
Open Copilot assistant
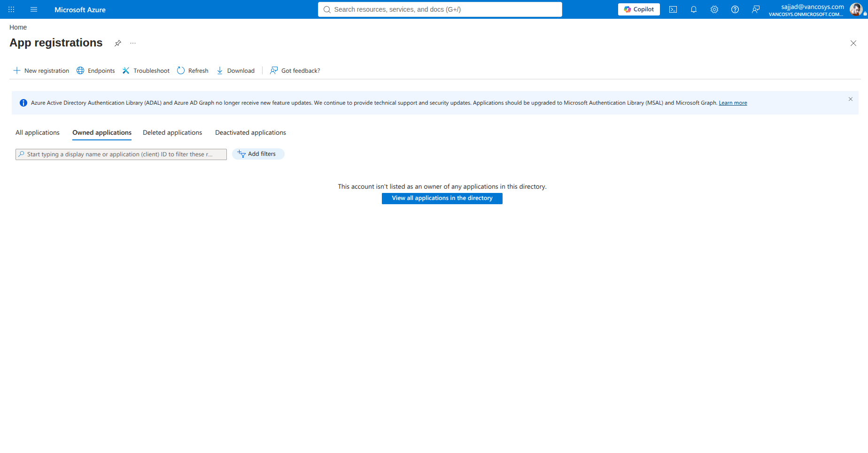pos(639,9)
